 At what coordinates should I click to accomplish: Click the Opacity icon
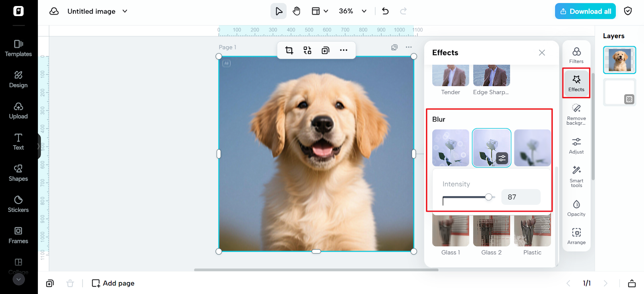[x=576, y=208]
